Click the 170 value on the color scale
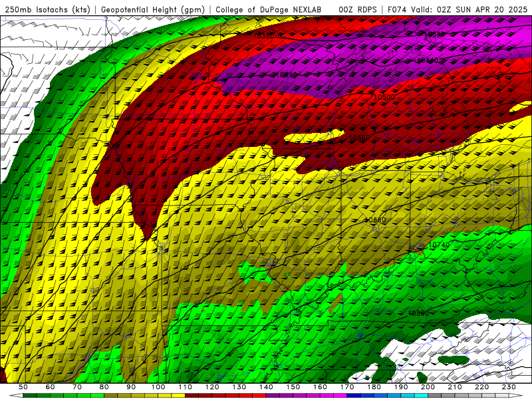 pyautogui.click(x=346, y=387)
